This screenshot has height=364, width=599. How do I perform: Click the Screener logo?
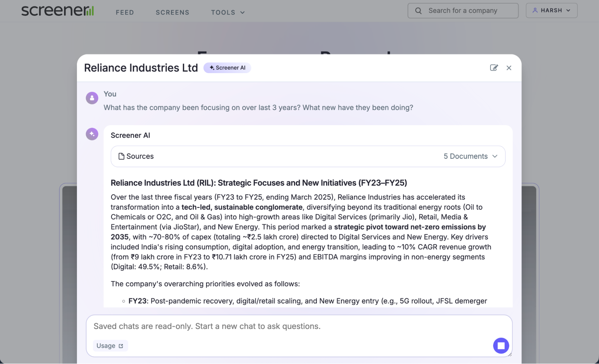pos(58,11)
